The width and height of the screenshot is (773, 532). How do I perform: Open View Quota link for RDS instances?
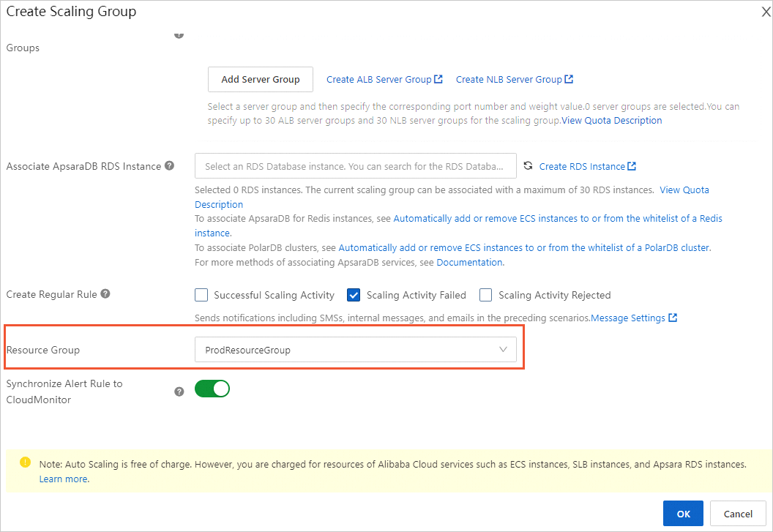[x=684, y=190]
